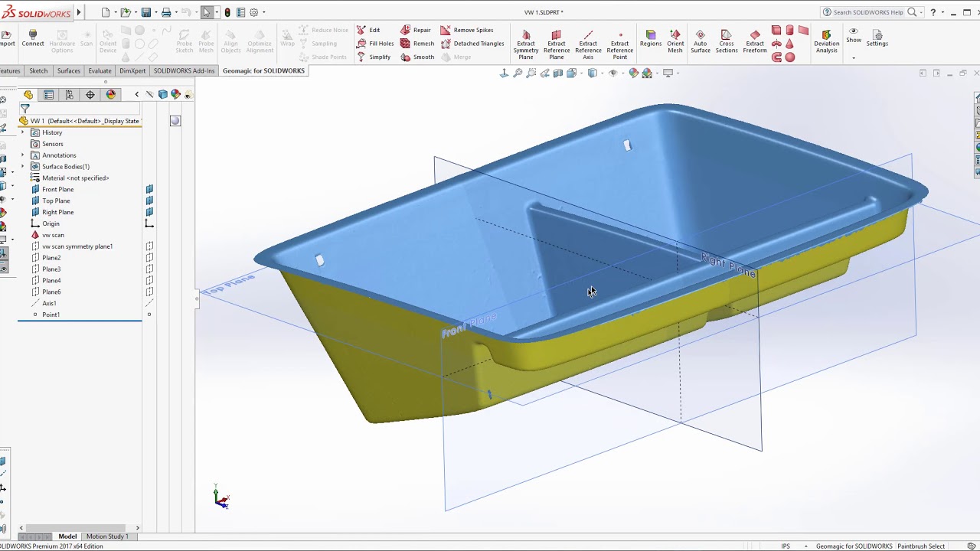Image resolution: width=980 pixels, height=551 pixels.
Task: Expand the Annotations tree node
Action: [x=22, y=155]
